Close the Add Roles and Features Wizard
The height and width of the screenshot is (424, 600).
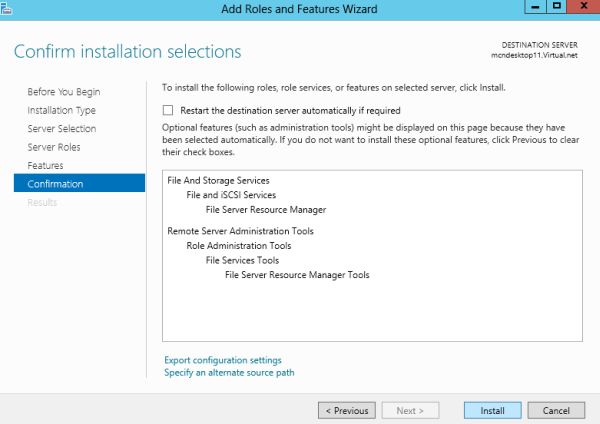pyautogui.click(x=579, y=8)
